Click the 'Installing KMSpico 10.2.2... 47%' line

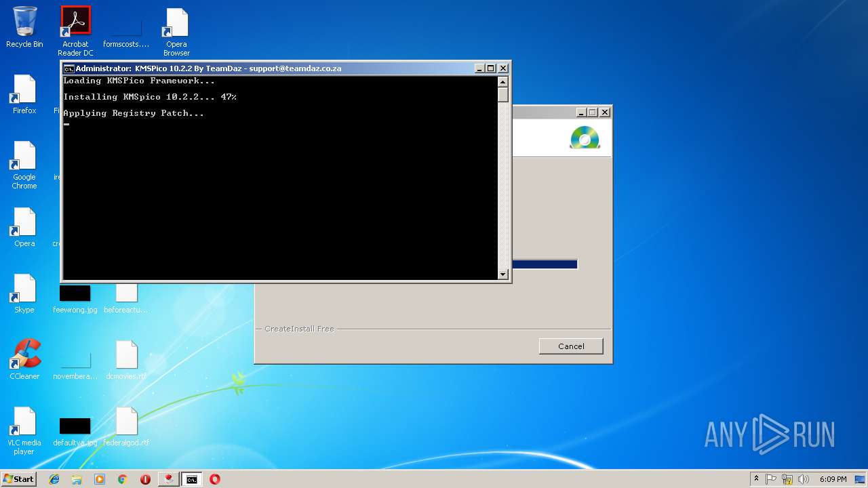(x=150, y=97)
